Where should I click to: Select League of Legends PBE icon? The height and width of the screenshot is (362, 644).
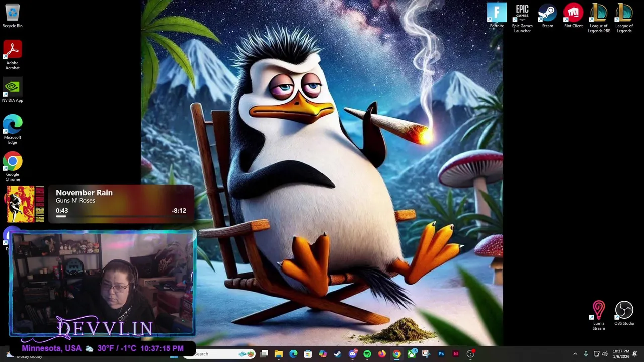coord(599,19)
